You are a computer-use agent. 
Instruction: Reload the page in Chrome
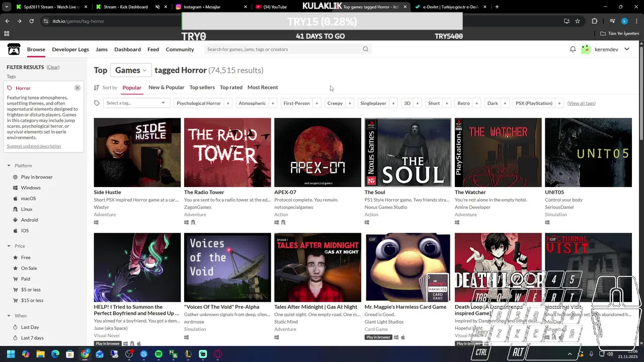tap(31, 21)
